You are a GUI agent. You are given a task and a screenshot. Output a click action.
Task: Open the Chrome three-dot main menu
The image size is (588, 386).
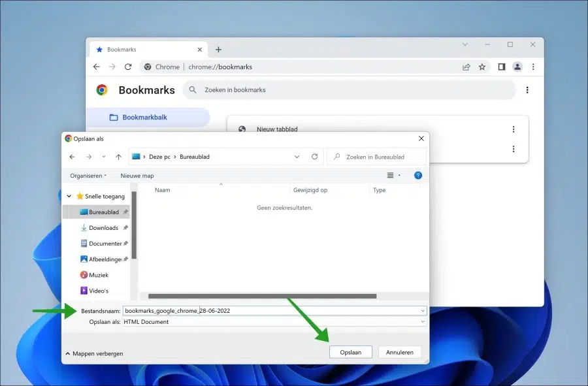point(533,67)
